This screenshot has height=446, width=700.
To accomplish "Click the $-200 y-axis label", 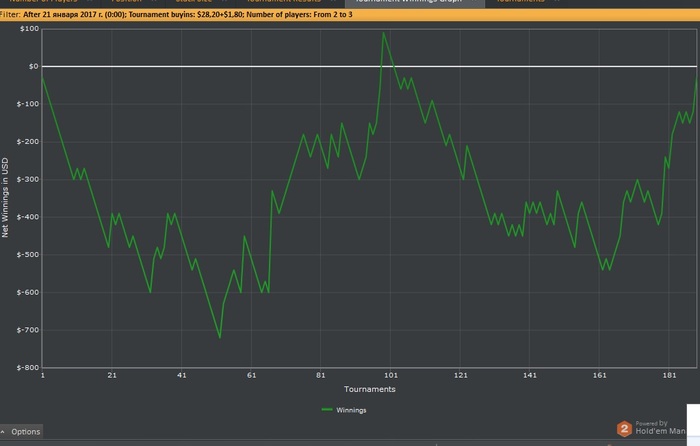I will [28, 142].
